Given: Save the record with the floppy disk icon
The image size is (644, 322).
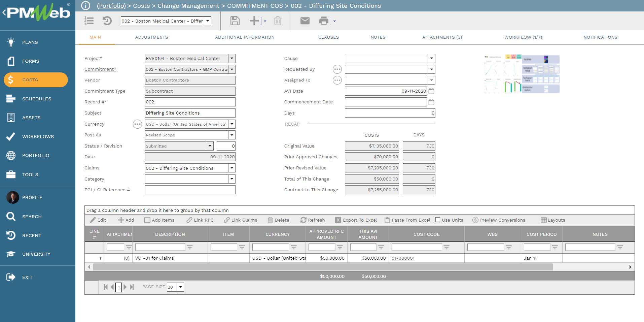Looking at the screenshot, I should pyautogui.click(x=235, y=21).
